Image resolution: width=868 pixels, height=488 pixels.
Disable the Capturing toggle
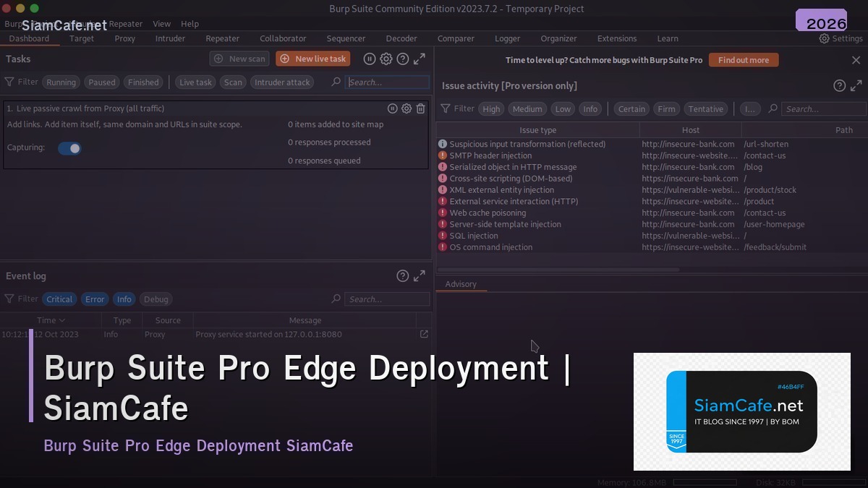pyautogui.click(x=69, y=147)
